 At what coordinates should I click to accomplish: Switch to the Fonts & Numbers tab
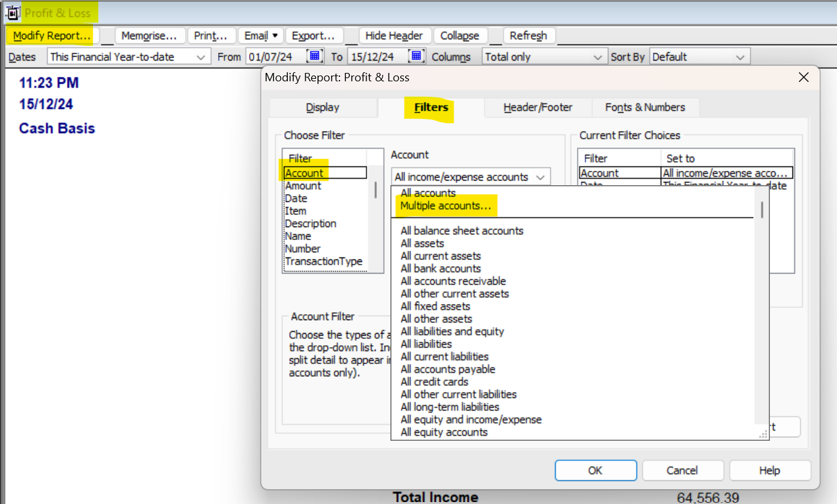[x=645, y=108]
